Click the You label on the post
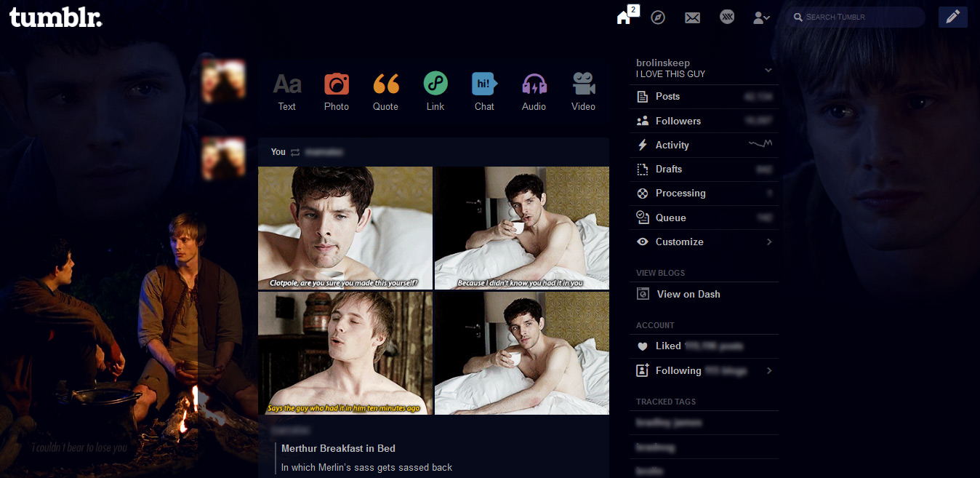Viewport: 980px width, 478px height. pos(278,152)
